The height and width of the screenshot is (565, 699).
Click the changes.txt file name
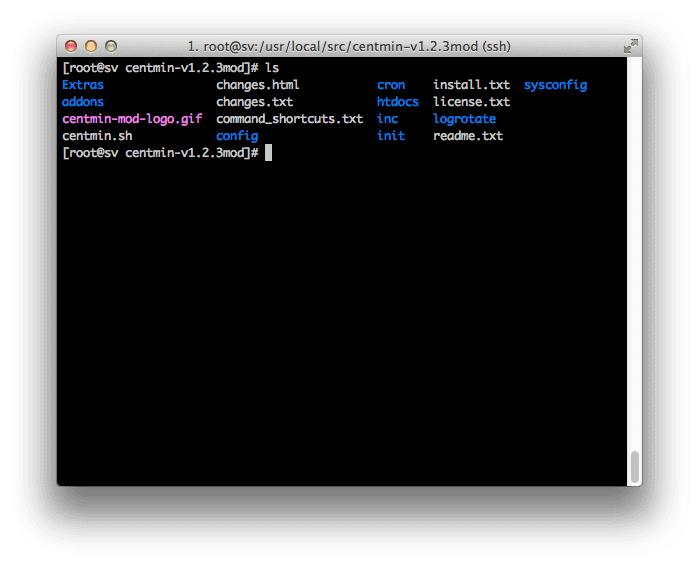255,102
